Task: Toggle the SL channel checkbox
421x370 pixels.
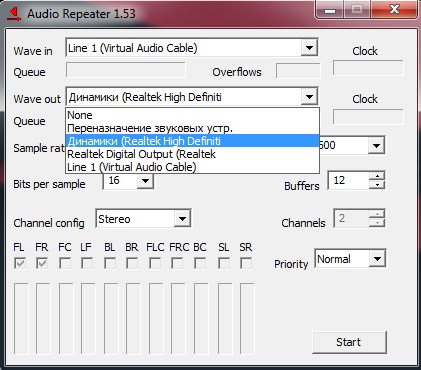Action: [224, 264]
